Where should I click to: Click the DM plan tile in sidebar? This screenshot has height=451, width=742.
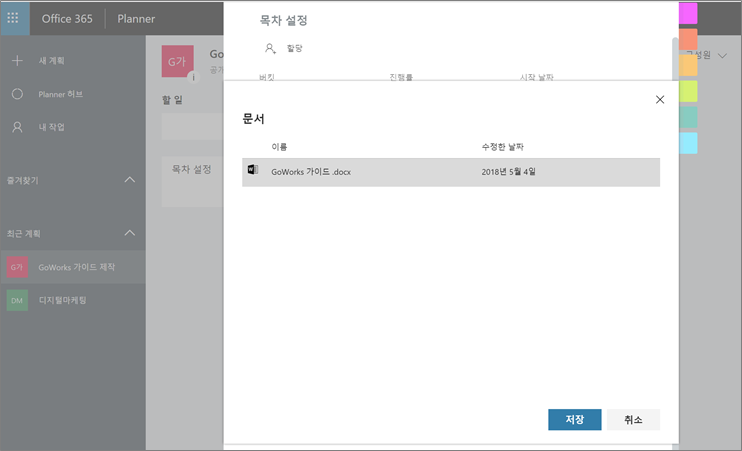[x=17, y=300]
